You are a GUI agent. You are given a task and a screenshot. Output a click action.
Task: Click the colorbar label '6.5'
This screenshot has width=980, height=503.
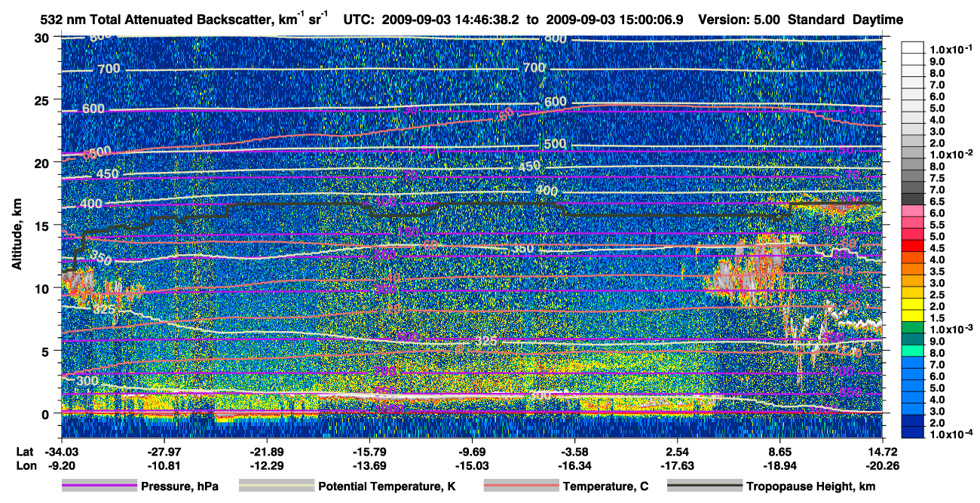[936, 201]
